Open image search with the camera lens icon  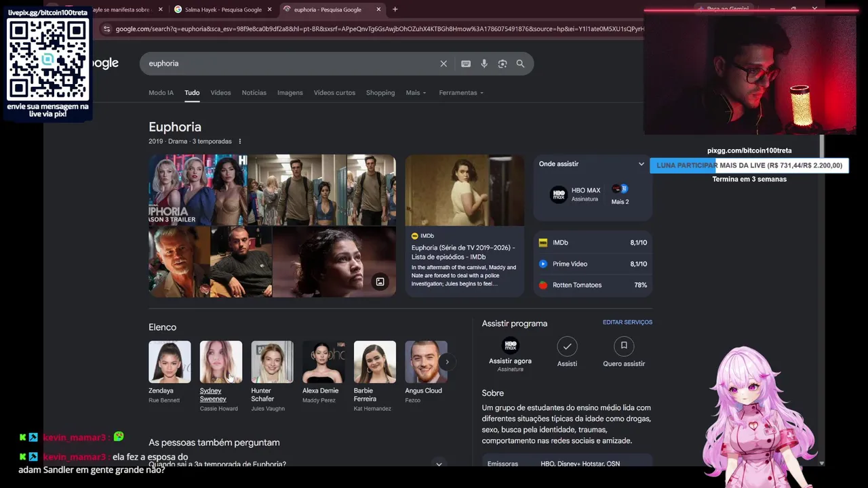tap(502, 64)
